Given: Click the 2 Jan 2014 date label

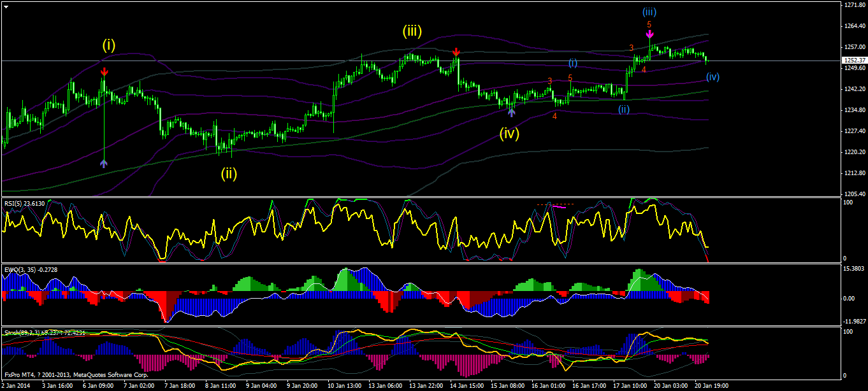Looking at the screenshot, I should [x=17, y=386].
